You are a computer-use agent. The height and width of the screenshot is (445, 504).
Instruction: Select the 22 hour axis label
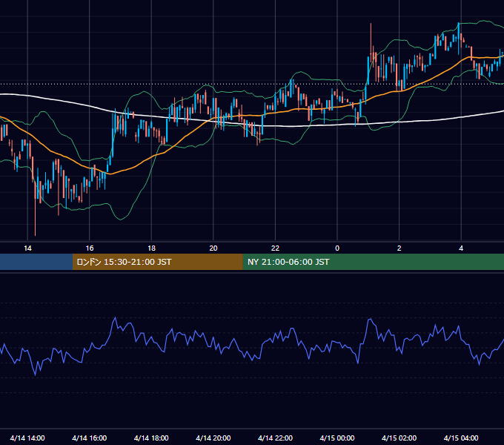coord(275,248)
